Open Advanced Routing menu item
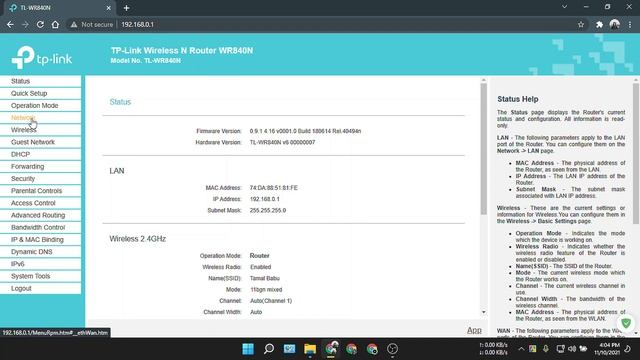The image size is (640, 360). click(x=41, y=215)
